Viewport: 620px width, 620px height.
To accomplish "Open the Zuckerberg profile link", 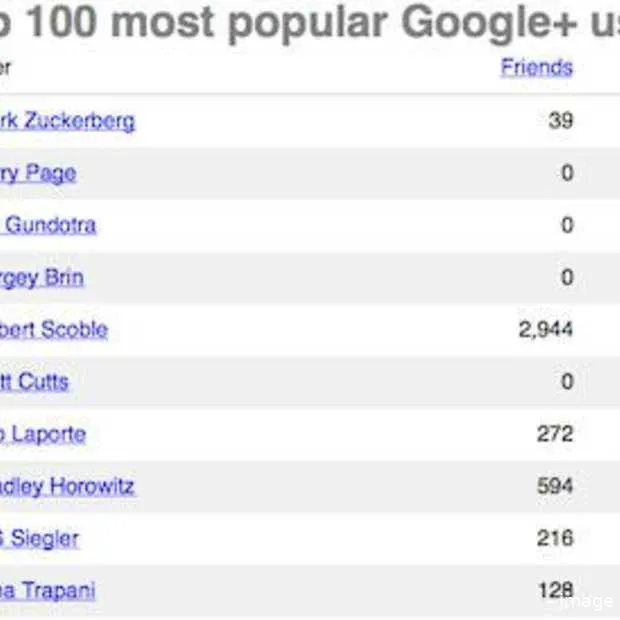I will point(68,122).
